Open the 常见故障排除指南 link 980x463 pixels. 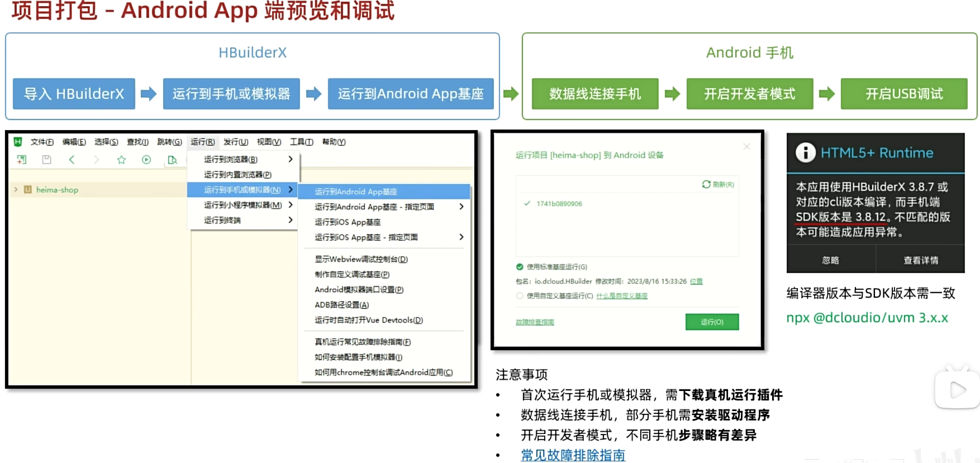[x=573, y=455]
